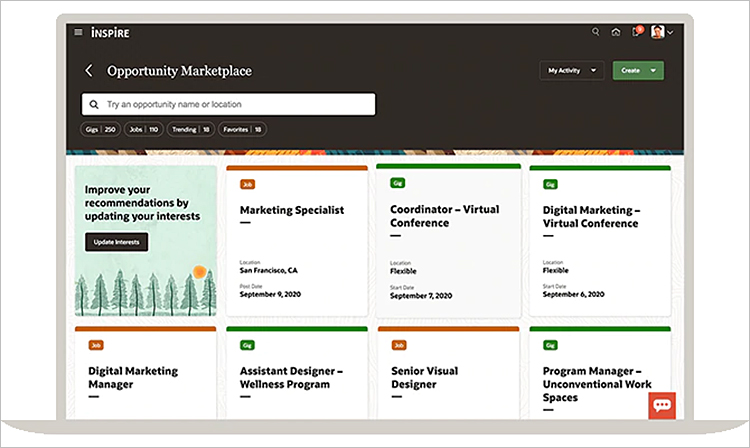Click "Improve your recommendations" banner text
Image resolution: width=750 pixels, height=448 pixels.
(x=143, y=203)
